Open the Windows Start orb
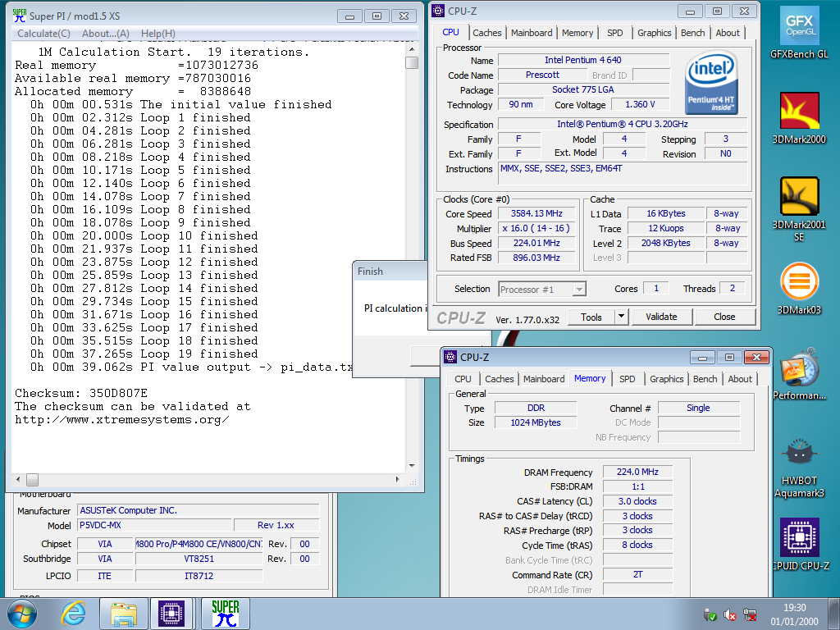 [22, 614]
